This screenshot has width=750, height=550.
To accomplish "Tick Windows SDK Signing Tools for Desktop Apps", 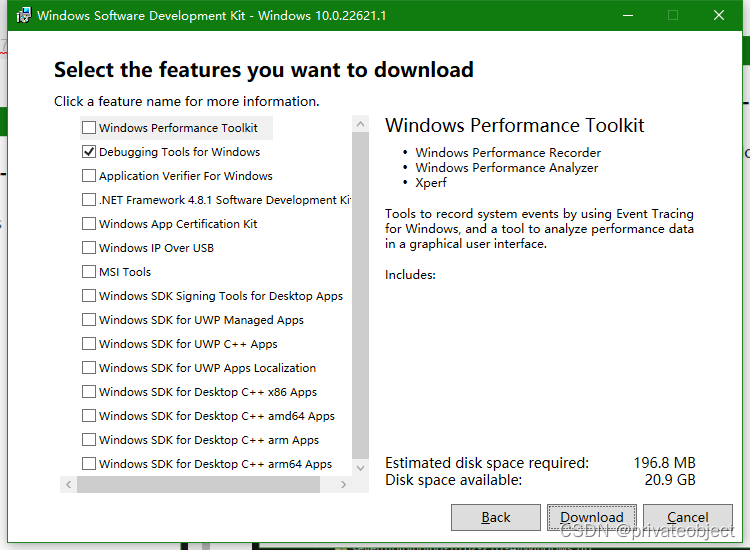I will 89,296.
